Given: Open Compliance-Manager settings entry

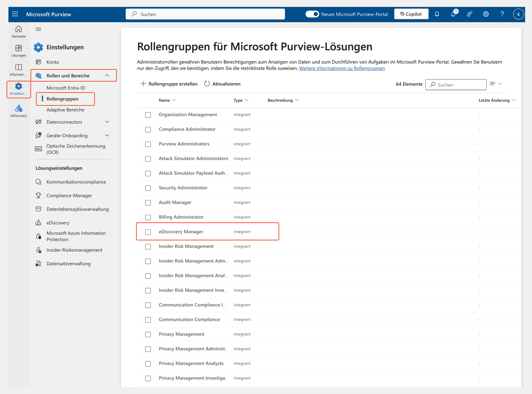Looking at the screenshot, I should pos(69,195).
